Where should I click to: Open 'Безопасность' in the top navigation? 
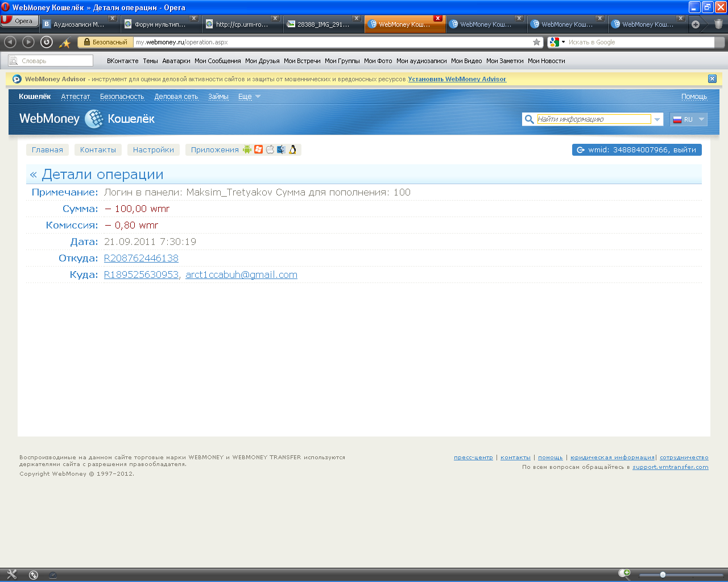point(122,97)
